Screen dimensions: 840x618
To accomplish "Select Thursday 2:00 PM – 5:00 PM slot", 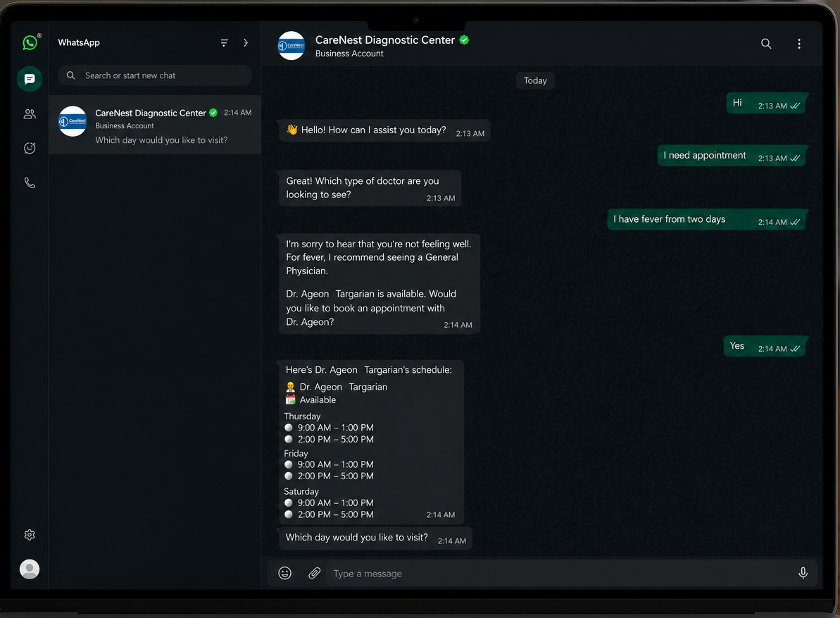I will point(329,440).
